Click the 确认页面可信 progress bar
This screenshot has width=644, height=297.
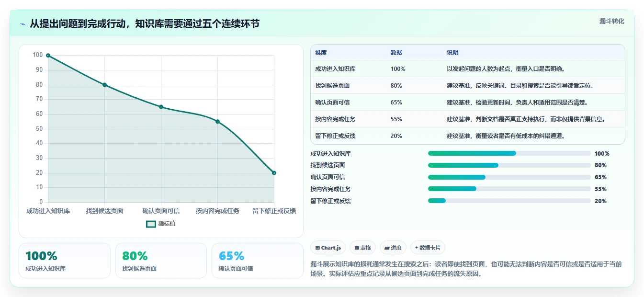tap(509, 177)
